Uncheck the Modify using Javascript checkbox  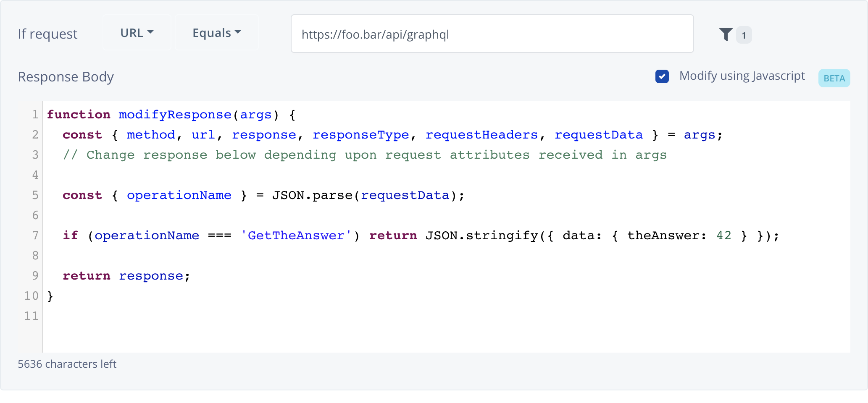[662, 76]
